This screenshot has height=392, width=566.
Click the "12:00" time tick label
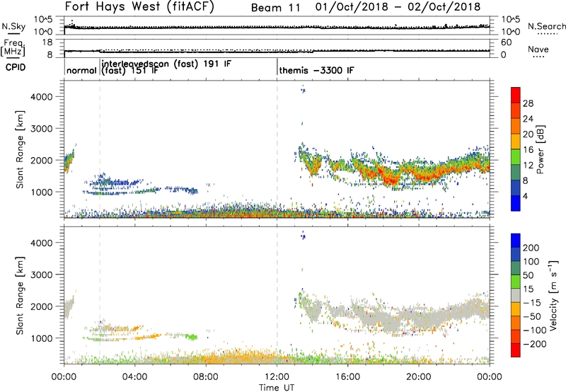(x=277, y=377)
